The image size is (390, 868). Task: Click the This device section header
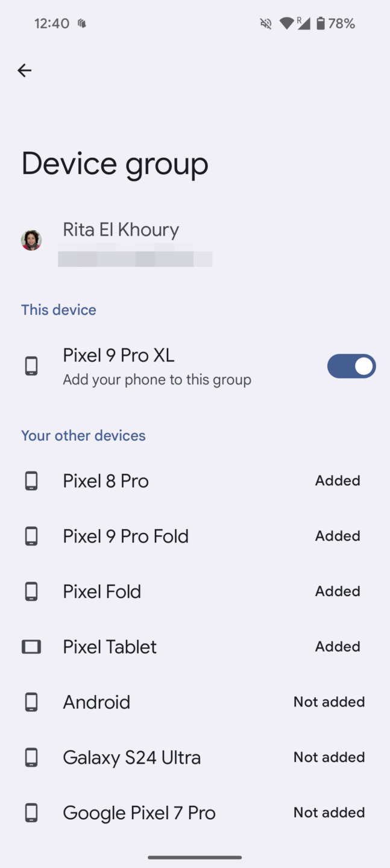point(58,310)
